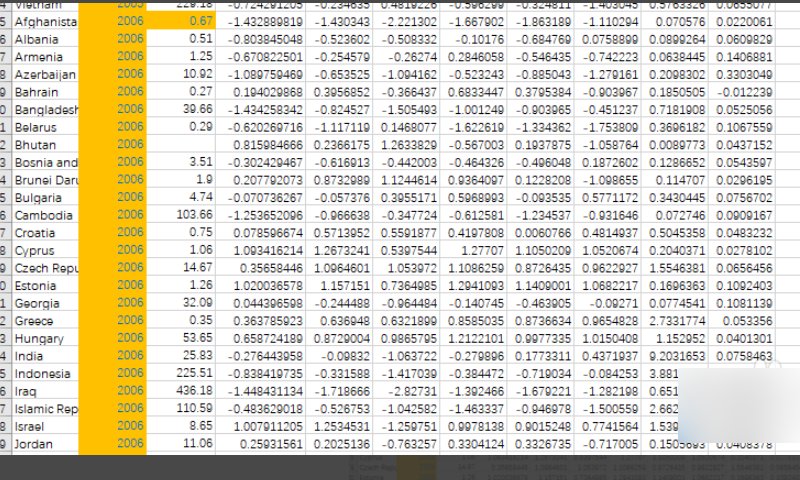Click the Belarus country cell
800x480 pixels.
[43, 127]
